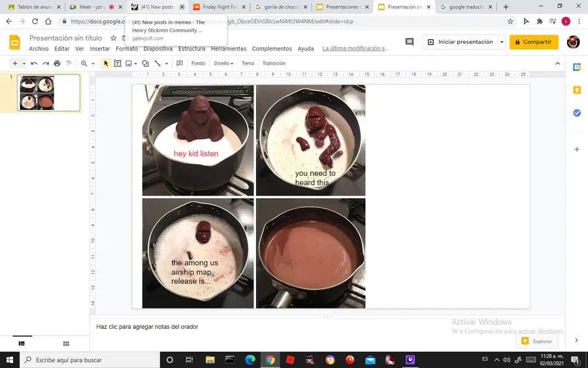Select the text box tool
Viewport: 588px width, 368px height.
point(118,63)
